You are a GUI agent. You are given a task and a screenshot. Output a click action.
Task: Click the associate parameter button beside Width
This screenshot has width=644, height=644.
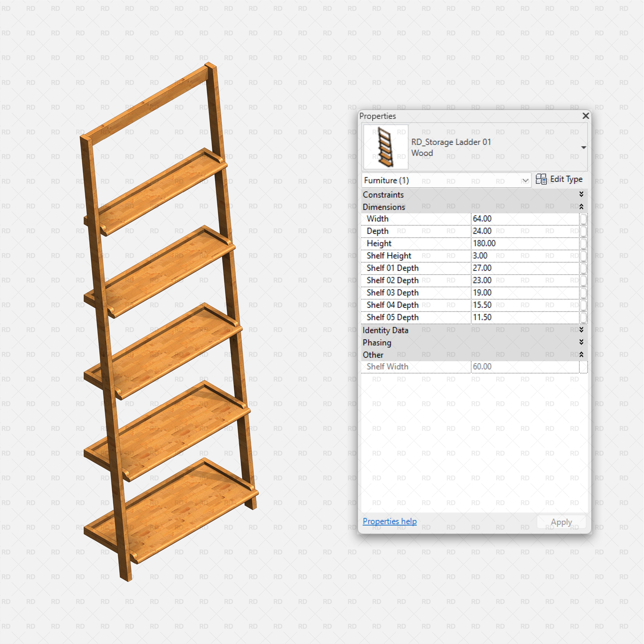[583, 219]
